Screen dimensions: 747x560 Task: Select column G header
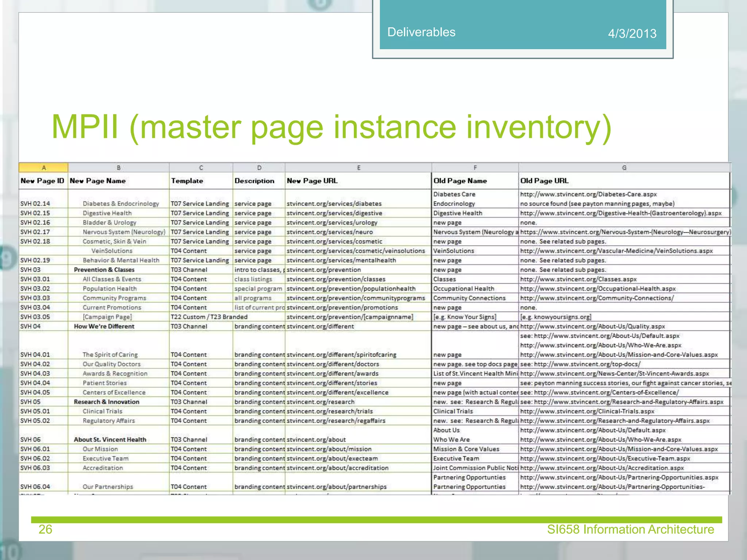click(x=624, y=168)
